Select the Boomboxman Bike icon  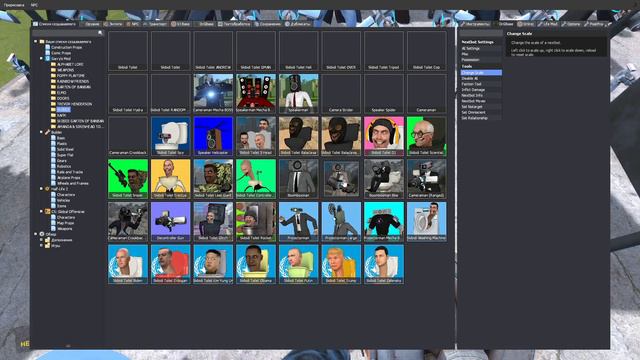pos(384,179)
